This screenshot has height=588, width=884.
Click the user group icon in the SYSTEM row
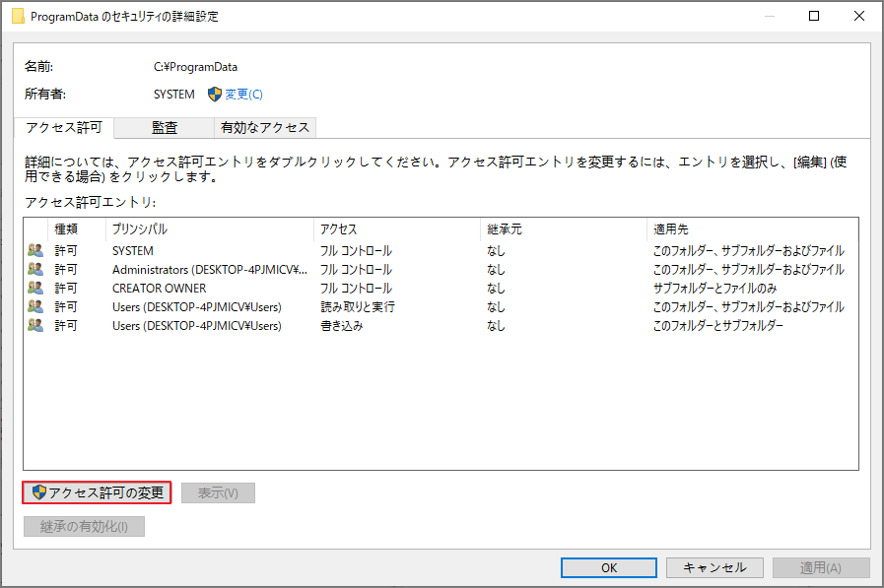[34, 250]
